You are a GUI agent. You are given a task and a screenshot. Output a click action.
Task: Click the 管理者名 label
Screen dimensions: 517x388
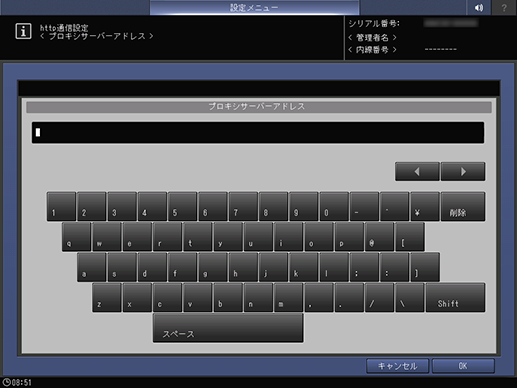372,38
